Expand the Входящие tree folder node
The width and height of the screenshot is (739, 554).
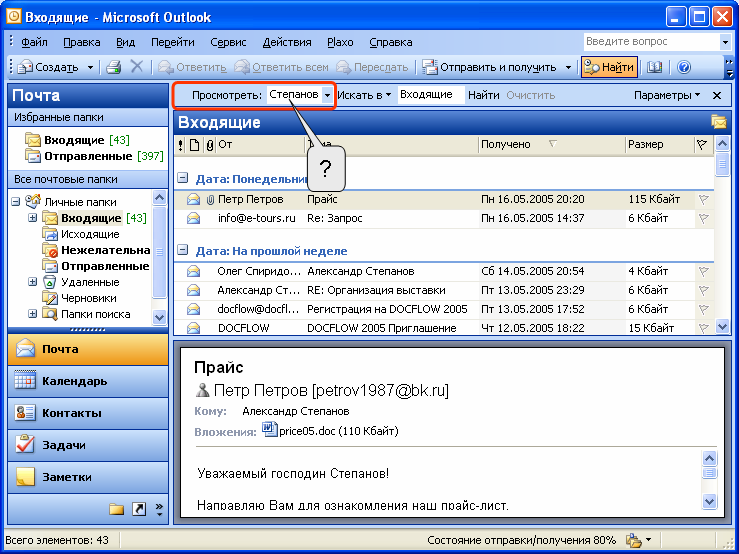pyautogui.click(x=33, y=218)
